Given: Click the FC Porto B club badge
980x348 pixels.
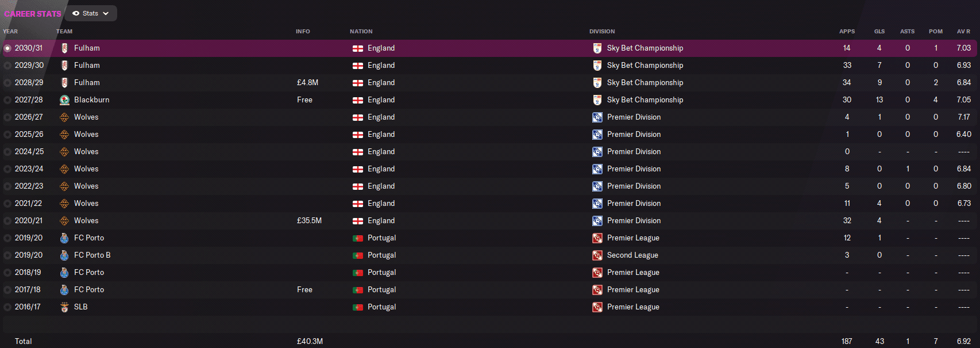Looking at the screenshot, I should [x=64, y=255].
